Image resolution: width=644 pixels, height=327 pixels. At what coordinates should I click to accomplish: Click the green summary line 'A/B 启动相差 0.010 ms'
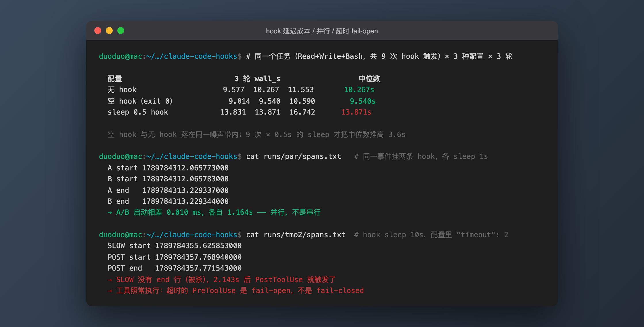pos(214,212)
